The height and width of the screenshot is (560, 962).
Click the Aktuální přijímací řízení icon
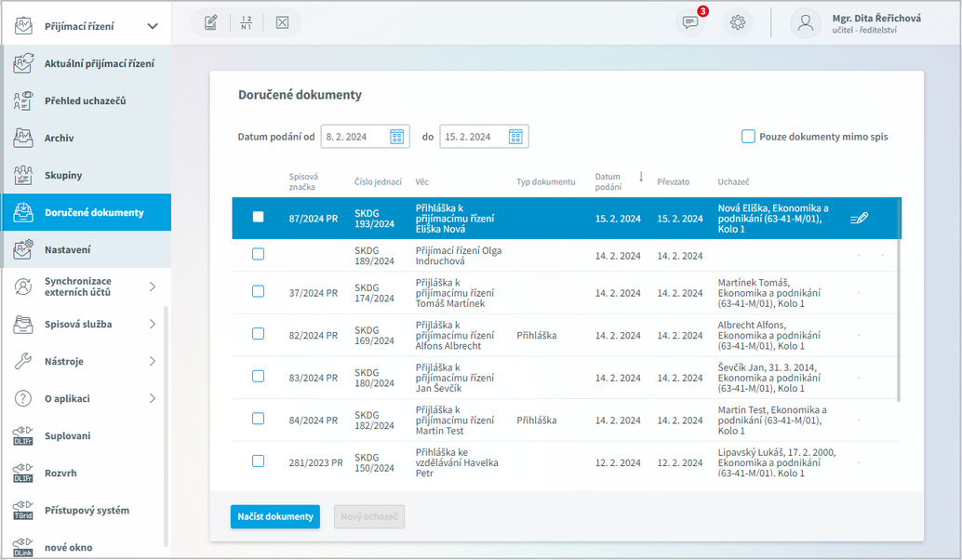pyautogui.click(x=23, y=63)
